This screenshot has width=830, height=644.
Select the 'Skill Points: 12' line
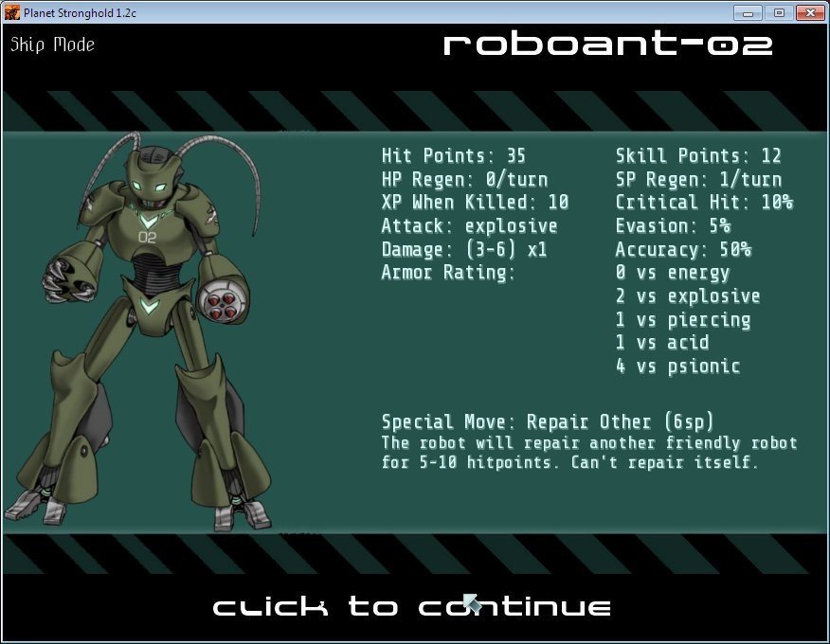(698, 156)
